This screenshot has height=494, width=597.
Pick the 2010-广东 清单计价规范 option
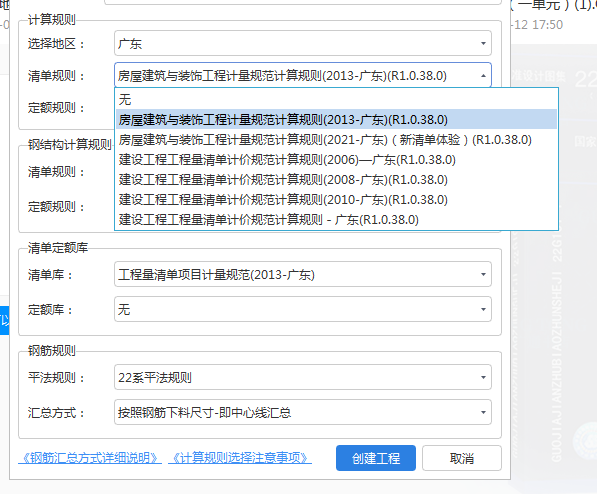(x=337, y=200)
